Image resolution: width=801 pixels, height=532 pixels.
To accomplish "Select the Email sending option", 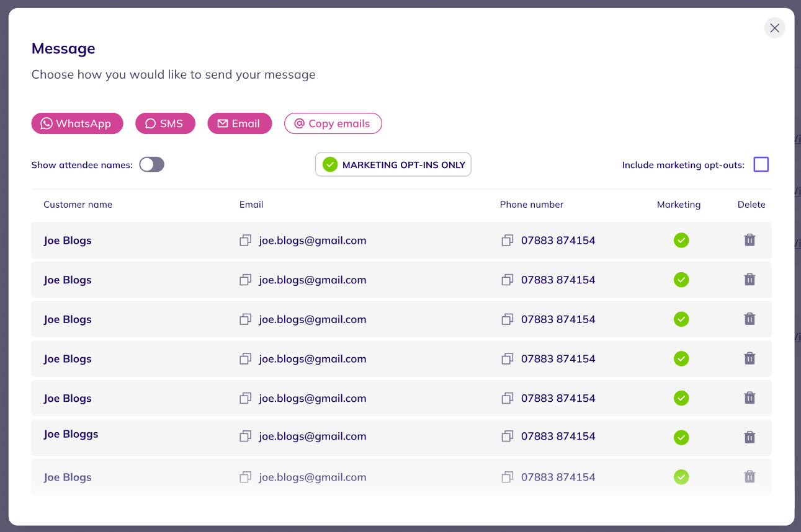I will coord(239,123).
